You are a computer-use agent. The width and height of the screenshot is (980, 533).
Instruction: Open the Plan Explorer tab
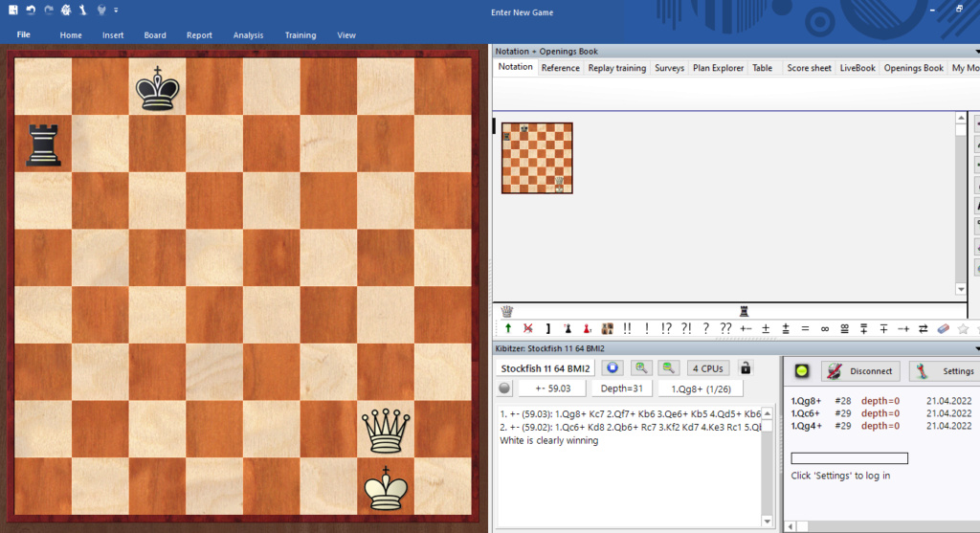[718, 68]
